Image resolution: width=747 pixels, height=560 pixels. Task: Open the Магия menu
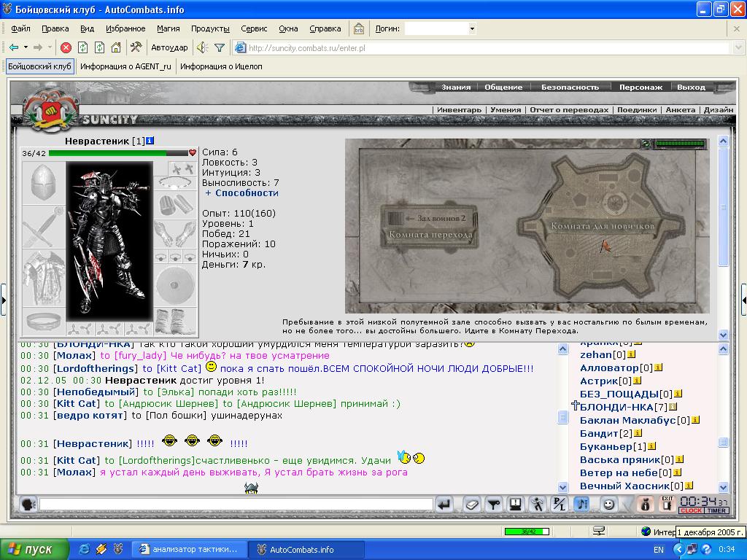point(169,28)
